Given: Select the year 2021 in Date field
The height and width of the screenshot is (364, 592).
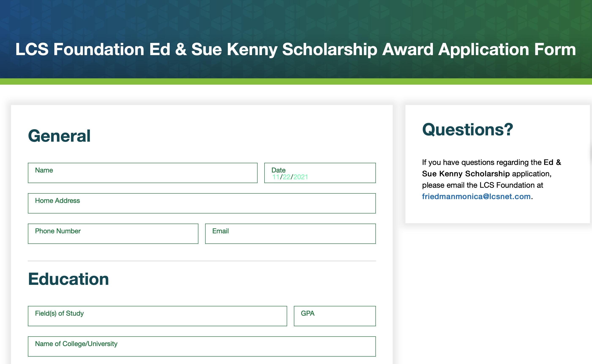Looking at the screenshot, I should coord(301,177).
